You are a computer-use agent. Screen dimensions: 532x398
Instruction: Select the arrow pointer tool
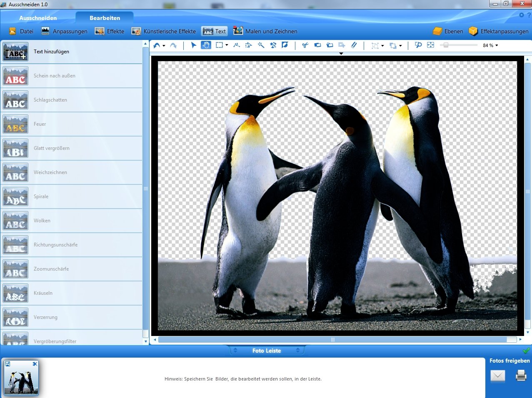[193, 45]
